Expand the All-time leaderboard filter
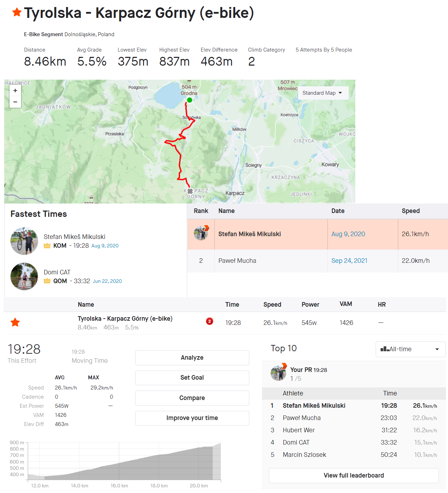This screenshot has width=448, height=493. pos(410,349)
